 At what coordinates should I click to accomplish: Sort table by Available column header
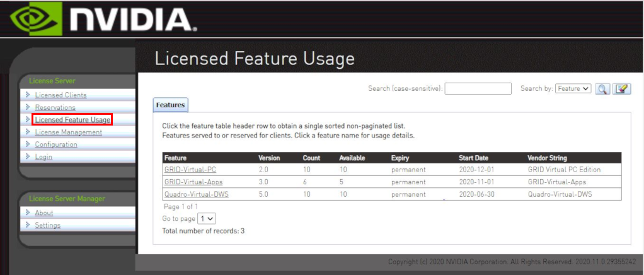click(x=352, y=158)
